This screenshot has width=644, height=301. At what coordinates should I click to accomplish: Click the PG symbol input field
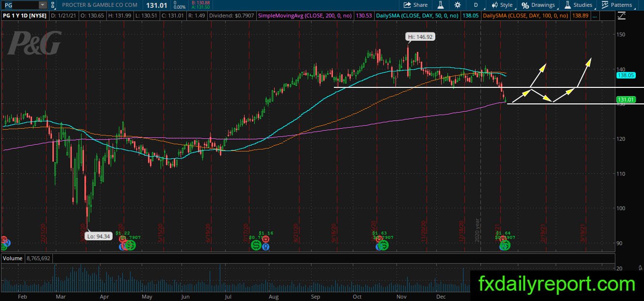click(19, 5)
